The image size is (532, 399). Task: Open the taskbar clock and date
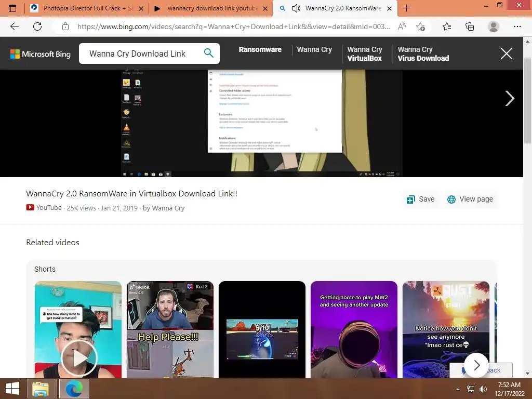pyautogui.click(x=509, y=389)
